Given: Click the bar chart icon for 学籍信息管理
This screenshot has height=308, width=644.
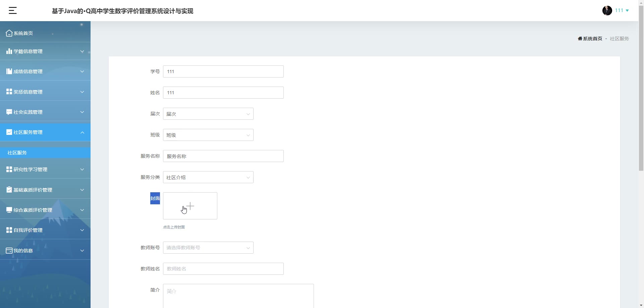Looking at the screenshot, I should tap(9, 51).
